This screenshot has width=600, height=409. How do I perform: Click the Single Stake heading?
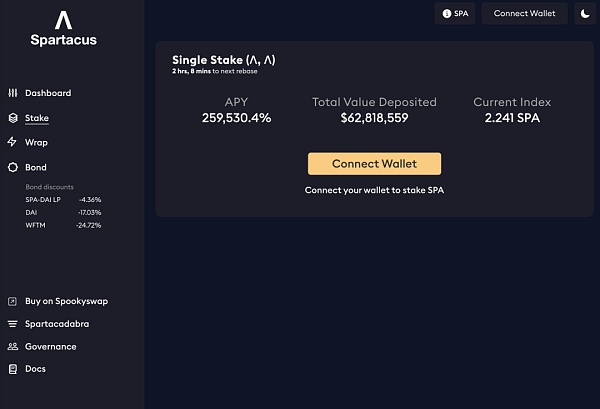[x=223, y=60]
